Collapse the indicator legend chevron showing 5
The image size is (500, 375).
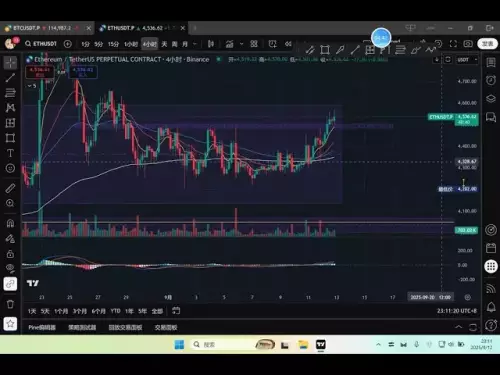click(32, 86)
